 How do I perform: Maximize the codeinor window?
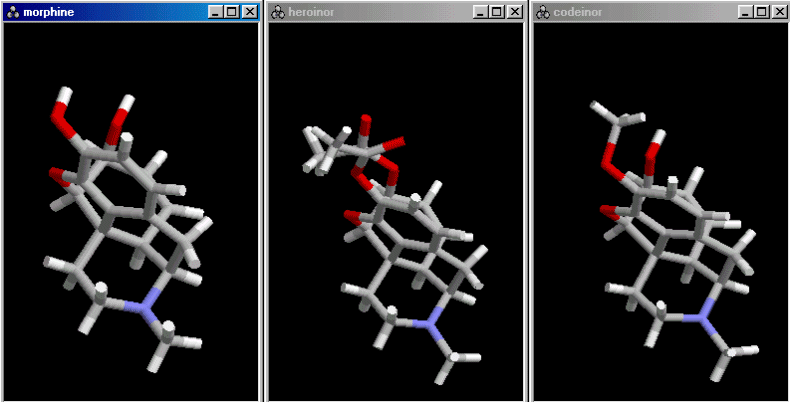tap(763, 12)
